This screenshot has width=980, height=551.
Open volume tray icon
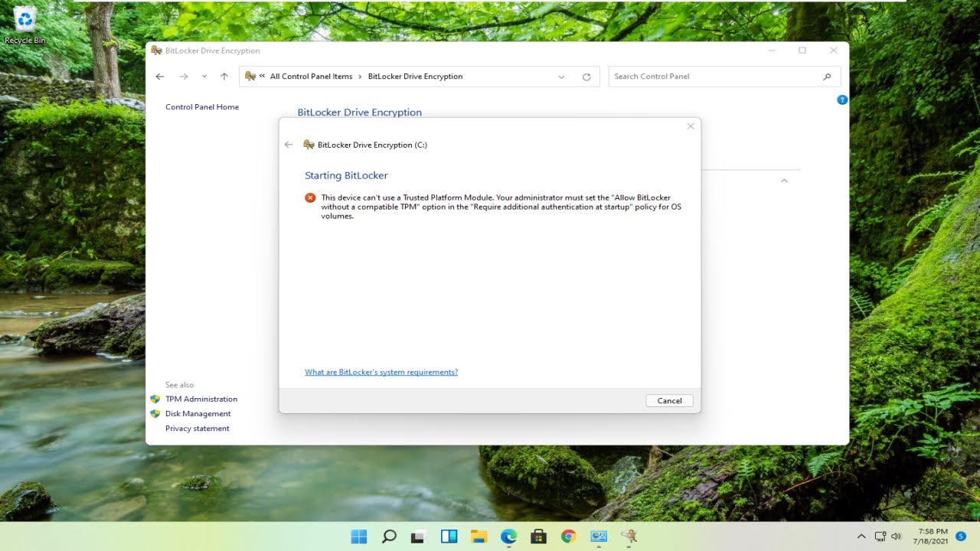tap(897, 536)
